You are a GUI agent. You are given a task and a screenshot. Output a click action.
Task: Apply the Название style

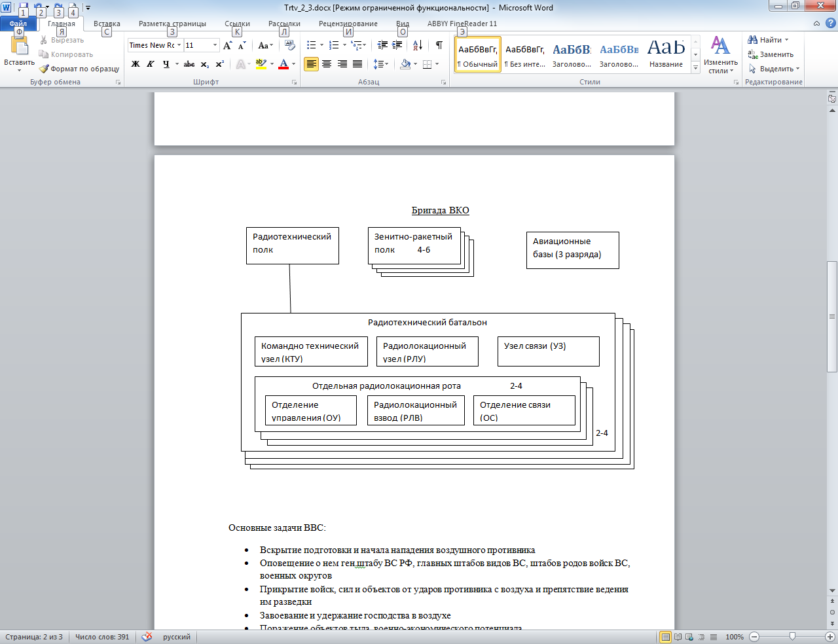[666, 54]
